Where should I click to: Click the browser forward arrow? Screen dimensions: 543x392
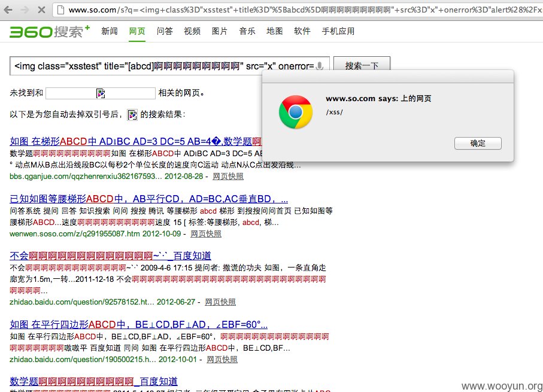(25, 10)
